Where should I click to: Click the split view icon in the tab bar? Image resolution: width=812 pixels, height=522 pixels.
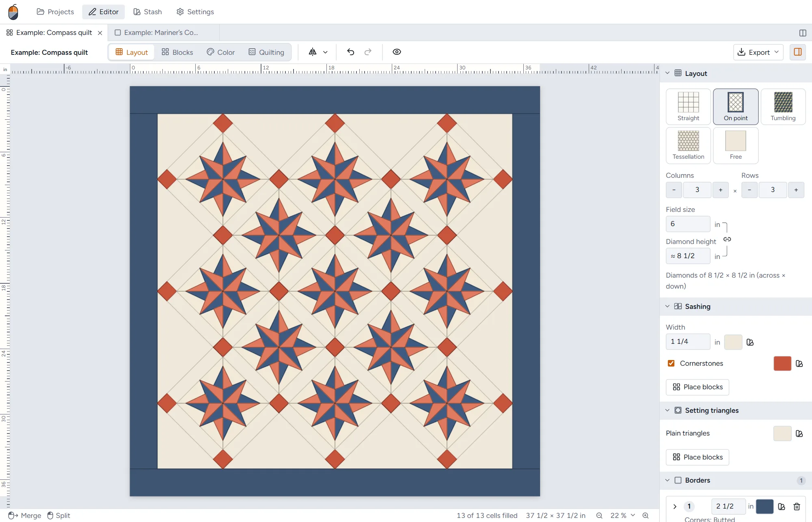click(803, 33)
